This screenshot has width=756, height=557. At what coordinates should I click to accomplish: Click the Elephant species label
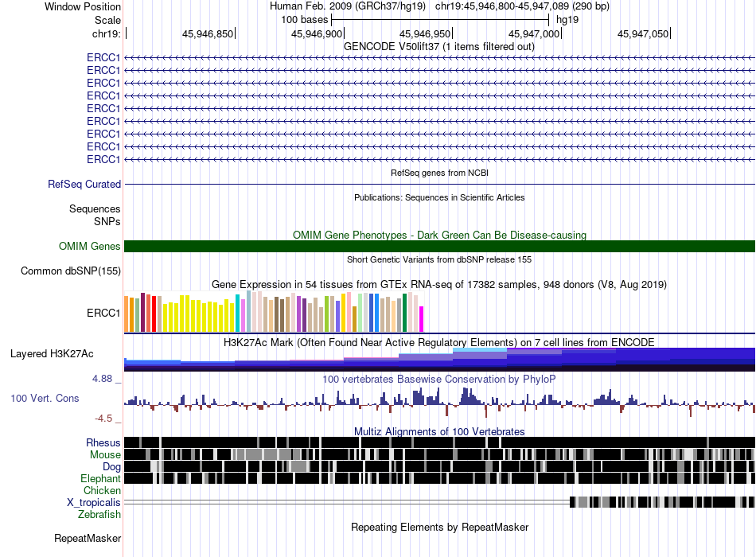pos(100,478)
